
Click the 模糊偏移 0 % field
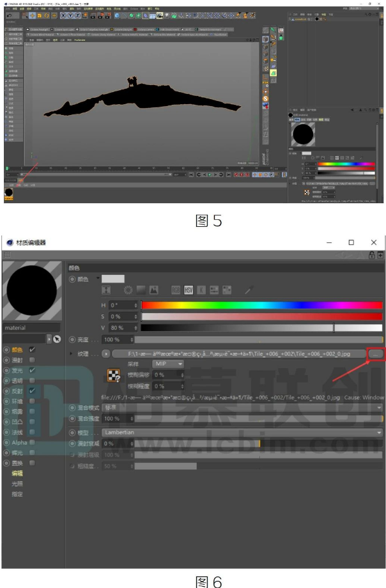[x=169, y=375]
